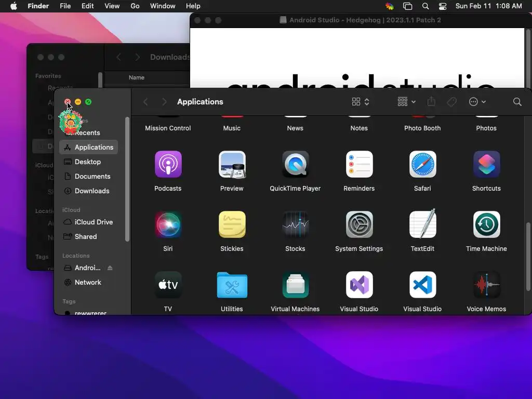This screenshot has width=532, height=399.
Task: Click the Finder search magnifier icon
Action: (517, 102)
